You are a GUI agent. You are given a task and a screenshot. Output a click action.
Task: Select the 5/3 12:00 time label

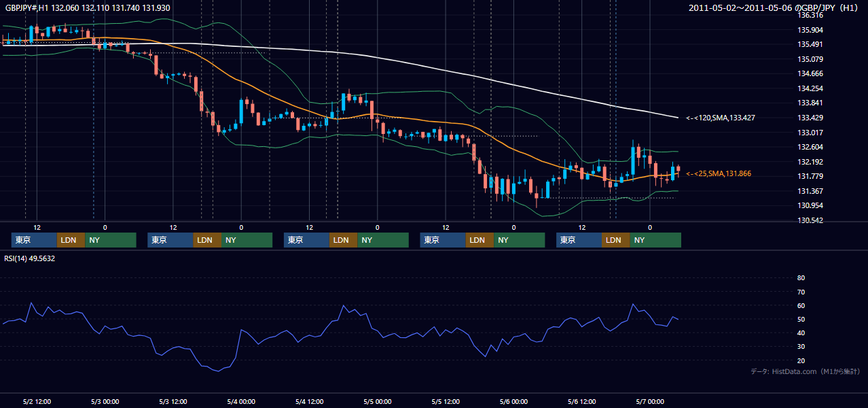173,401
